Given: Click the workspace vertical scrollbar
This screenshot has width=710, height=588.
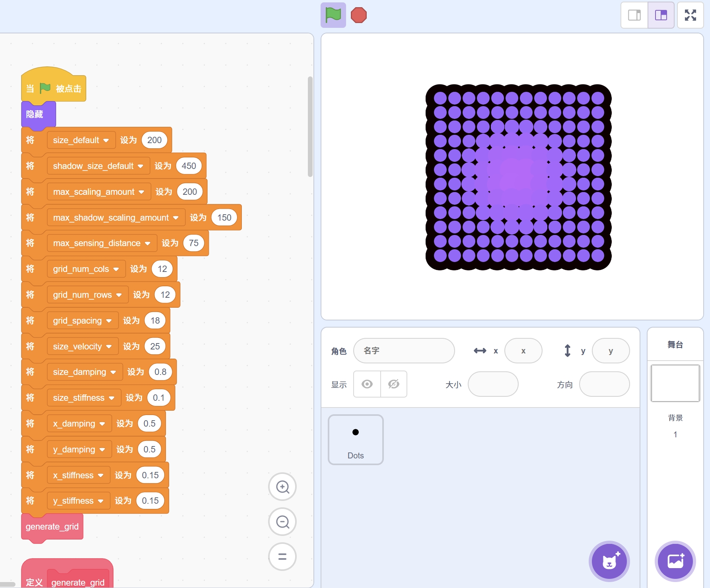Looking at the screenshot, I should [x=310, y=126].
